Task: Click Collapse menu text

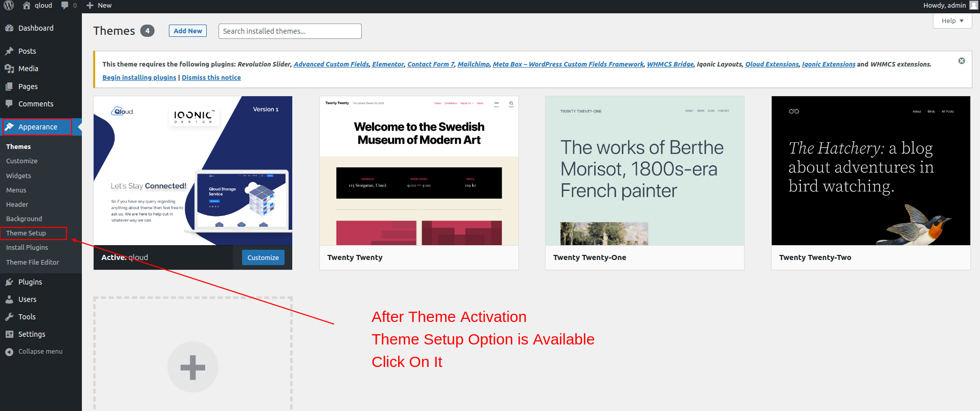Action: (40, 352)
